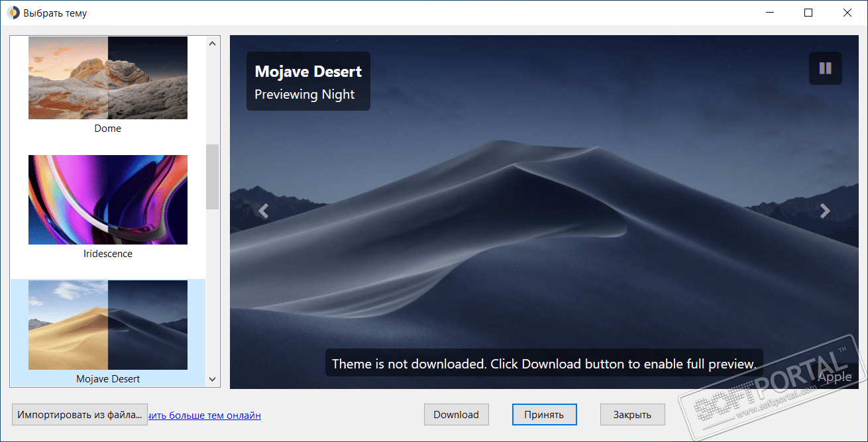Click the theme list scroll down arrow
Image resolution: width=868 pixels, height=442 pixels.
[212, 379]
